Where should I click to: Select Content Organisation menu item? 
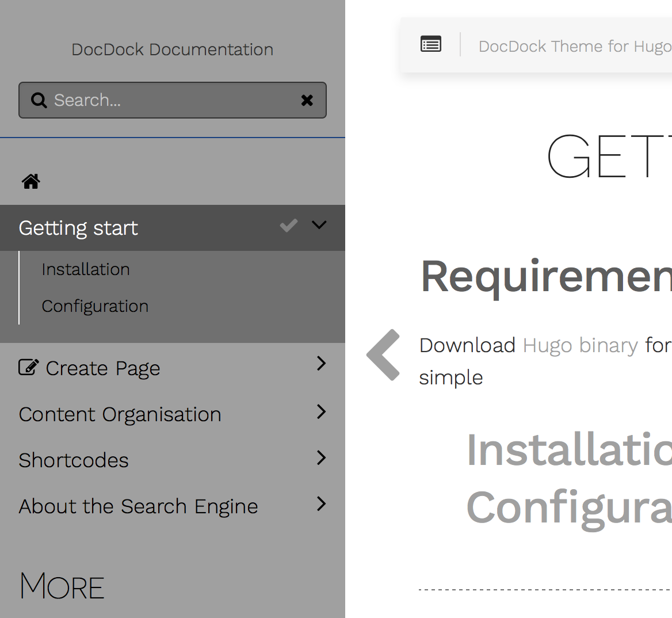pos(120,414)
